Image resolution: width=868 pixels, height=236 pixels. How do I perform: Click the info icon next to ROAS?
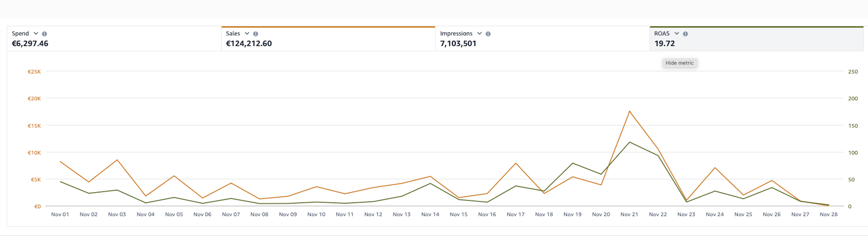(x=686, y=34)
